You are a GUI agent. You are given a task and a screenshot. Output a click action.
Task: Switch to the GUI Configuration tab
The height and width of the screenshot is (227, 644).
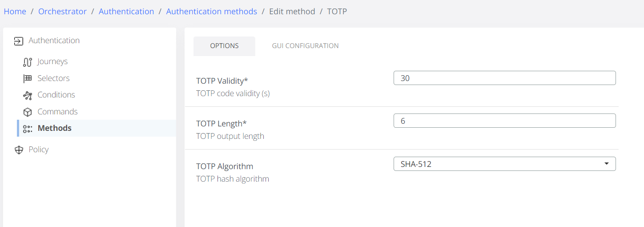(x=305, y=46)
